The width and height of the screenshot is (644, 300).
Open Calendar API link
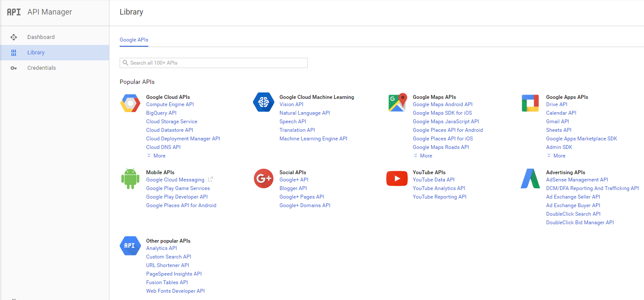[561, 113]
